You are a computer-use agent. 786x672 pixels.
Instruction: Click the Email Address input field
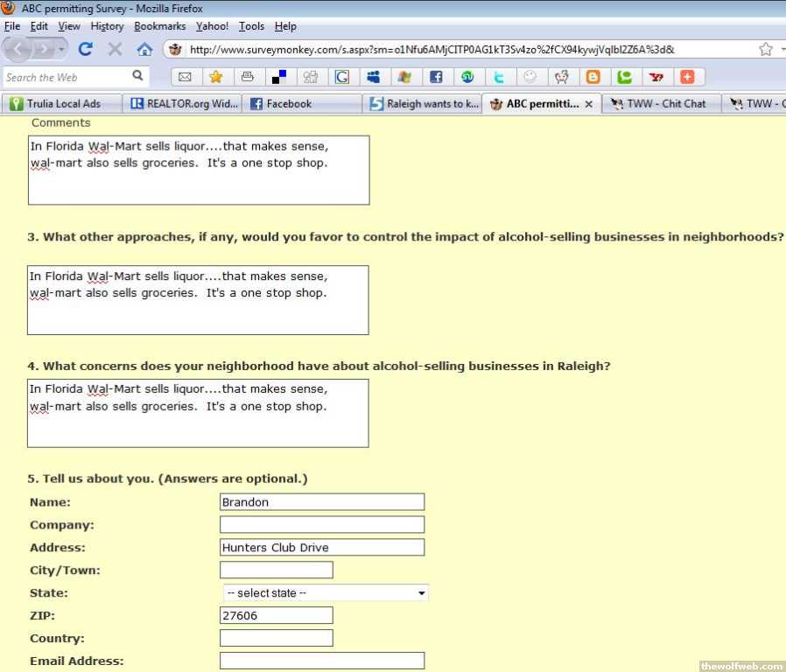(321, 661)
